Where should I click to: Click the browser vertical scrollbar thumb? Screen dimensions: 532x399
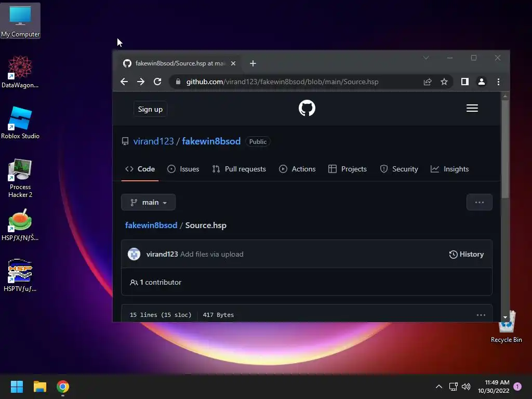[505, 149]
